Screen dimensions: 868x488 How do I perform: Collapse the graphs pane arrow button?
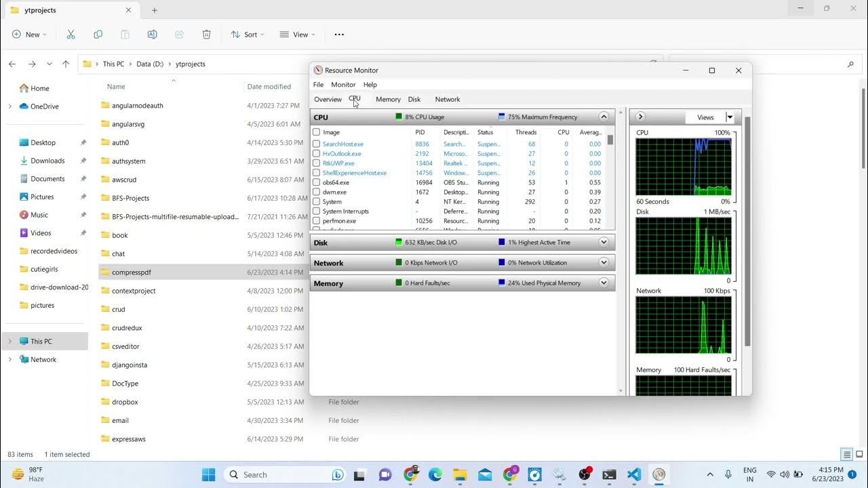640,117
